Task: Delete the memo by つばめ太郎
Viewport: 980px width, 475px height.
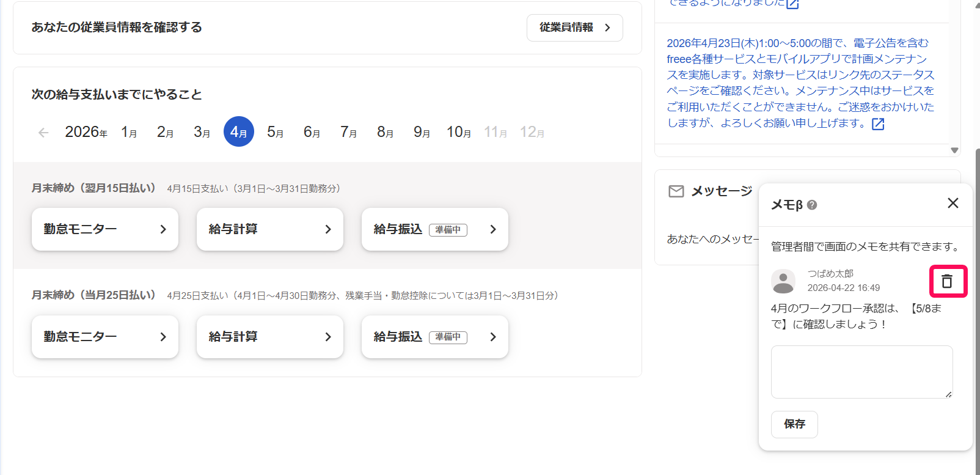Action: [x=947, y=281]
